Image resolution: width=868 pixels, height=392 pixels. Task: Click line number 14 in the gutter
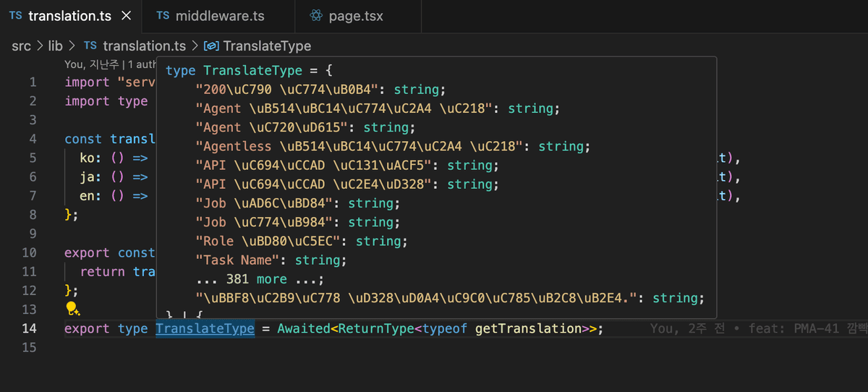29,329
